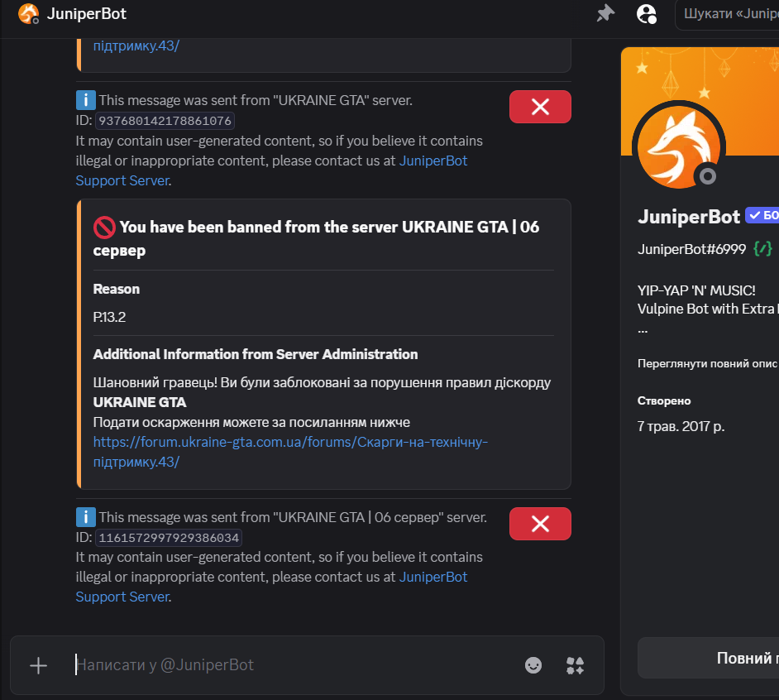Open the apps launcher icon in message bar
This screenshot has height=700, width=779.
[575, 665]
